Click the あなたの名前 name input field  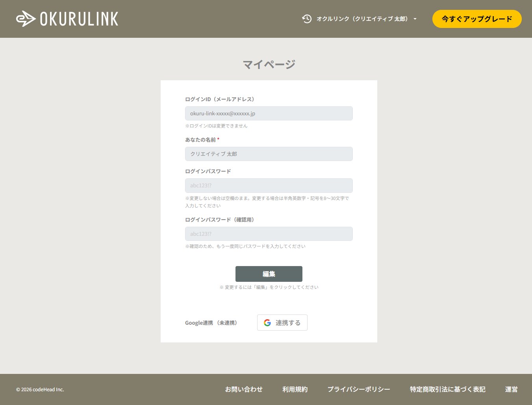pos(269,154)
